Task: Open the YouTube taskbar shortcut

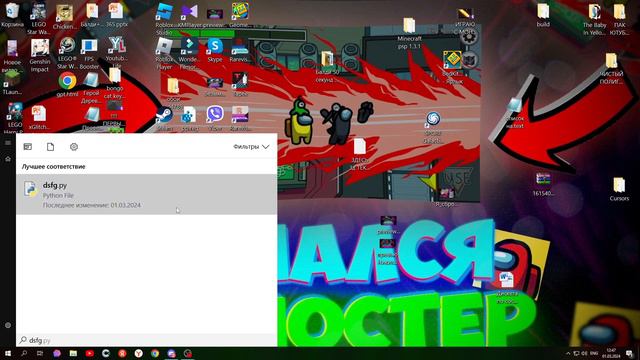Action: click(x=89, y=353)
